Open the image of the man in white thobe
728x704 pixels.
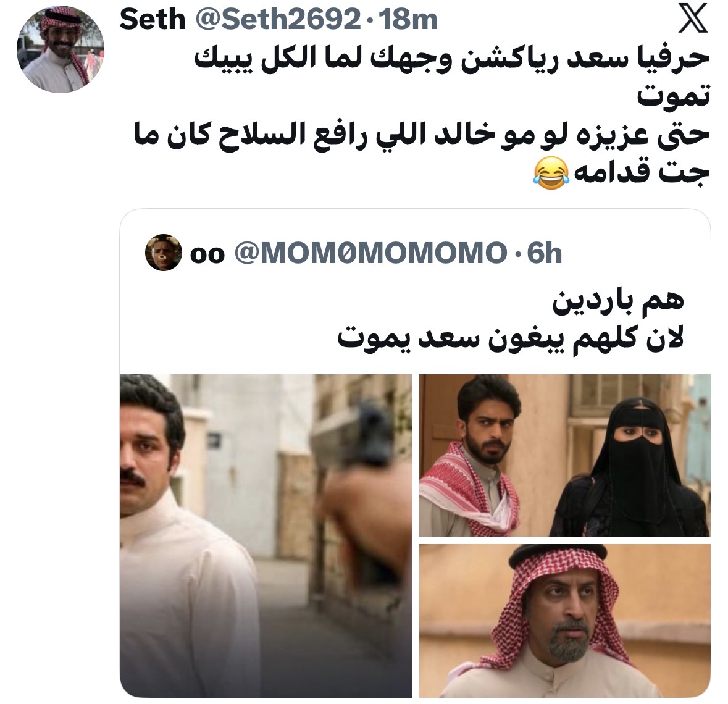point(266,535)
